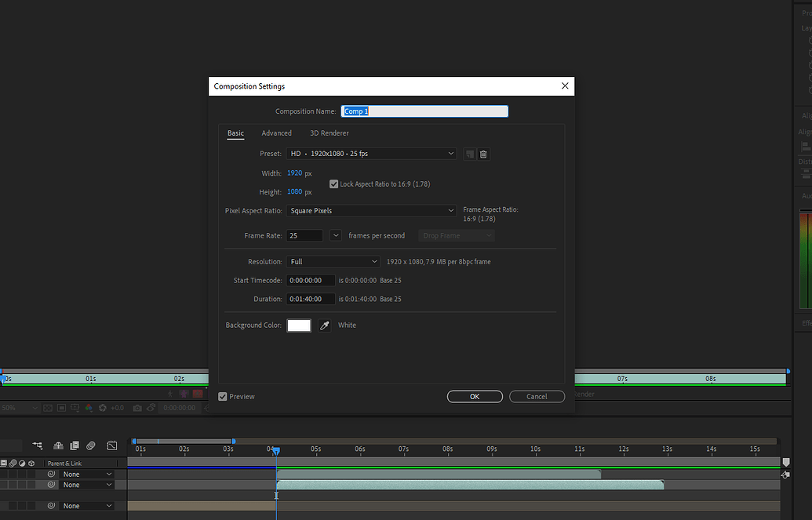
Task: Click the timeline work area end handle
Action: tap(234, 442)
